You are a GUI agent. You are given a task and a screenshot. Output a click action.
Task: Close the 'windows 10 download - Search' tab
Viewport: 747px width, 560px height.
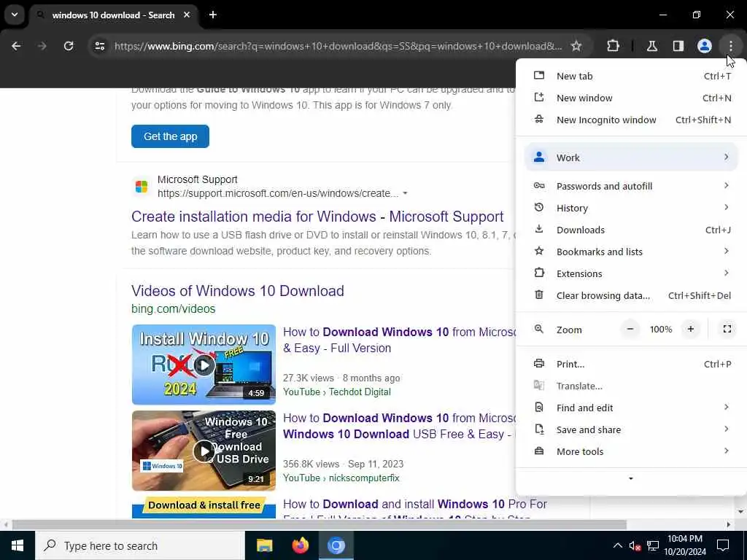click(187, 15)
